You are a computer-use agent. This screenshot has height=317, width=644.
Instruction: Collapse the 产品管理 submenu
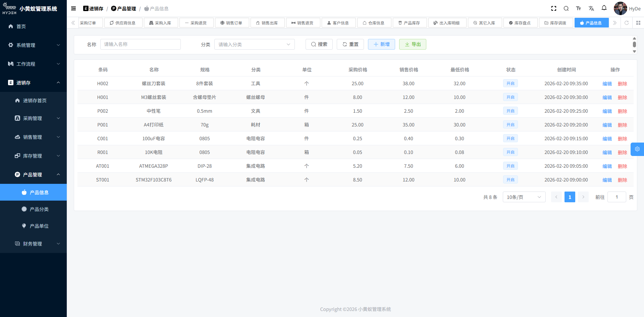pos(33,174)
